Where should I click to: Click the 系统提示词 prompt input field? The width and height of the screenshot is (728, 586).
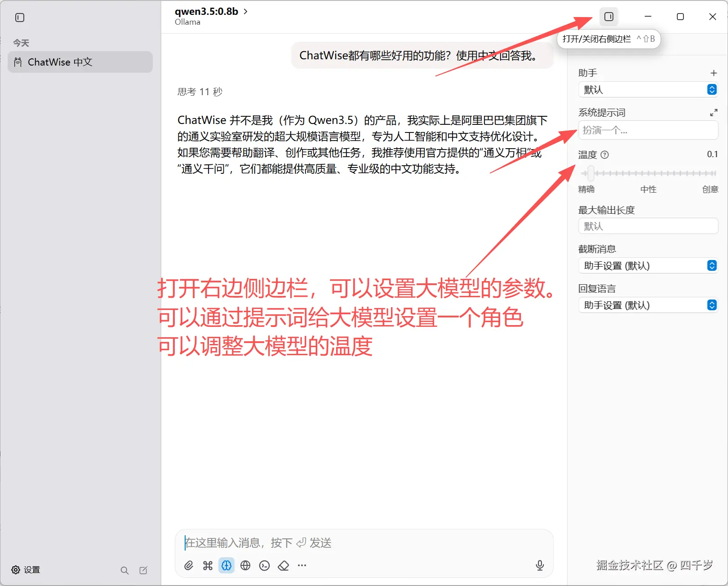point(648,130)
